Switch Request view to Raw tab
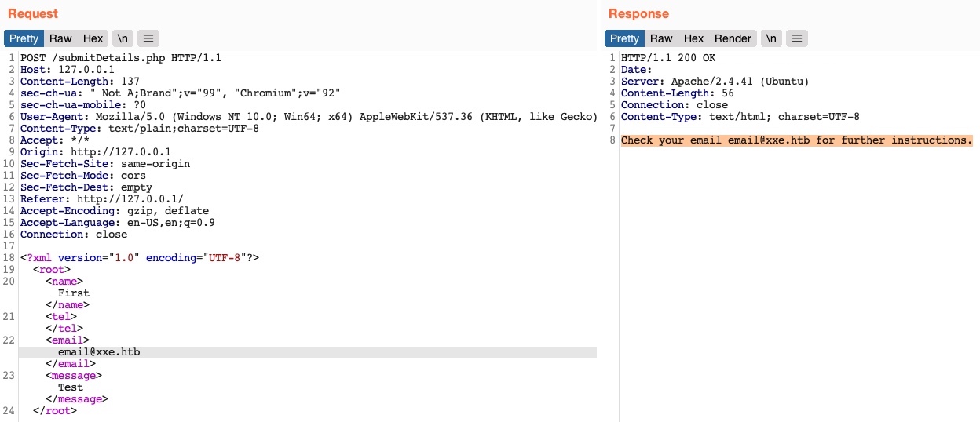980x422 pixels. pos(60,38)
